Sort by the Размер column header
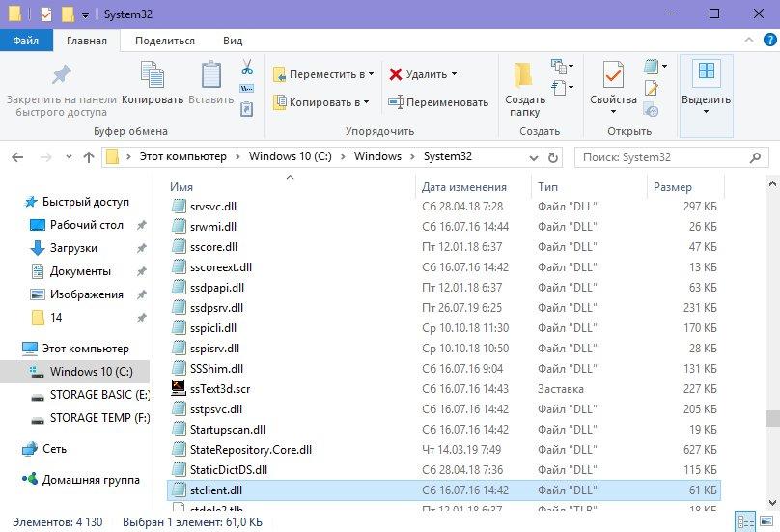The height and width of the screenshot is (532, 780). tap(685, 187)
